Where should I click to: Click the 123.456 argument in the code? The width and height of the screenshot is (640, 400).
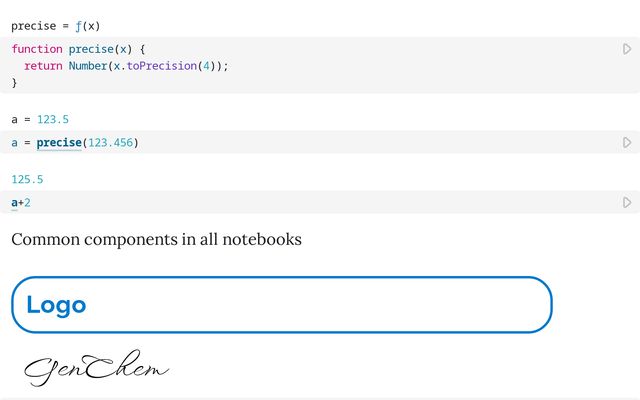pyautogui.click(x=110, y=143)
